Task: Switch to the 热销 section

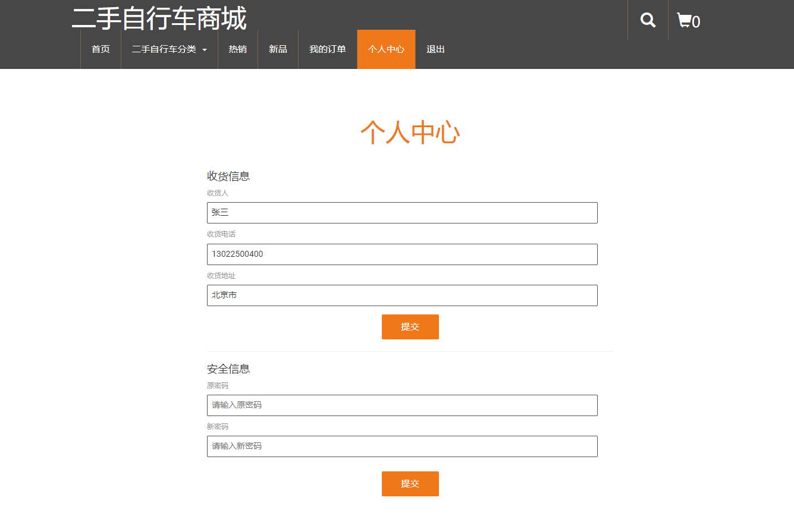Action: coord(237,49)
